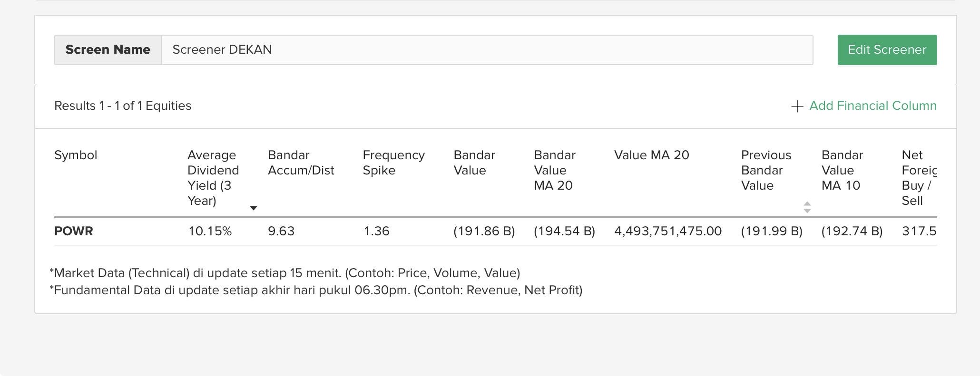This screenshot has width=980, height=376.
Task: Click the sort arrow on Average Dividend Yield
Action: (254, 208)
